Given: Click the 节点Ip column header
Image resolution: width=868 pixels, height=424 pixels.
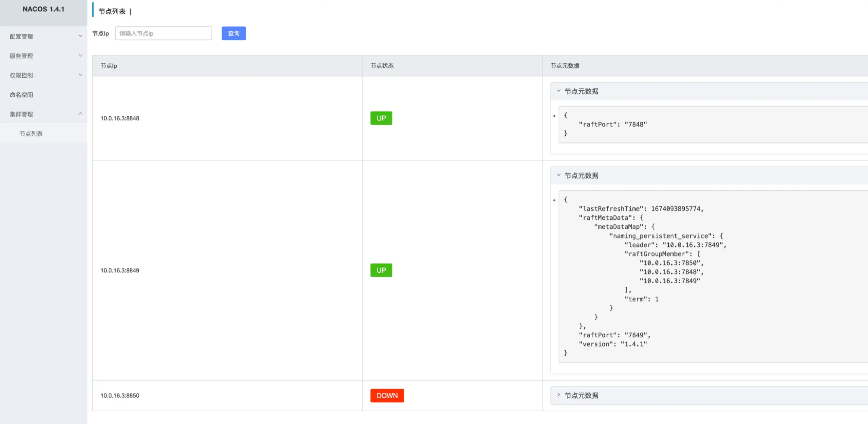Looking at the screenshot, I should click(109, 66).
